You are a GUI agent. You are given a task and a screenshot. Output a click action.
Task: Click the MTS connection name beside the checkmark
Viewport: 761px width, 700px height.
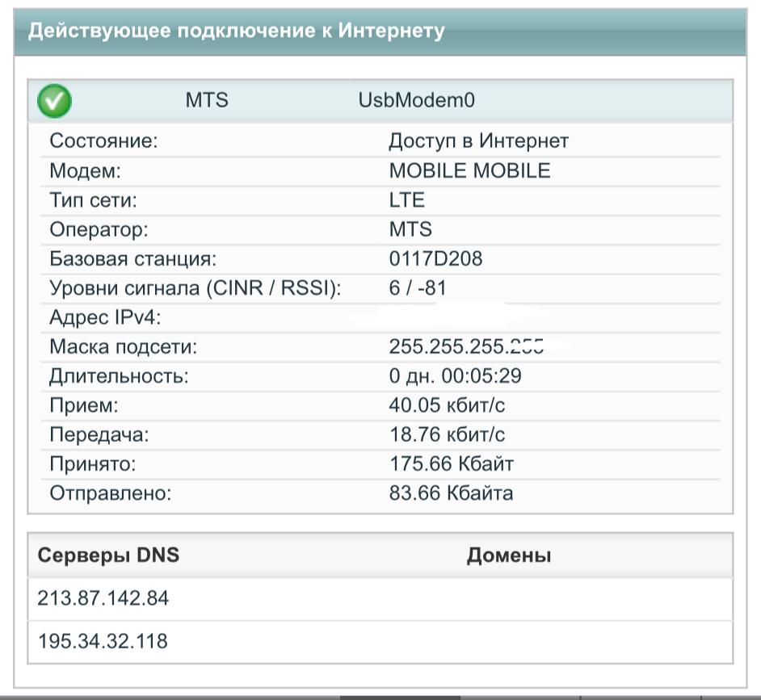pyautogui.click(x=207, y=100)
